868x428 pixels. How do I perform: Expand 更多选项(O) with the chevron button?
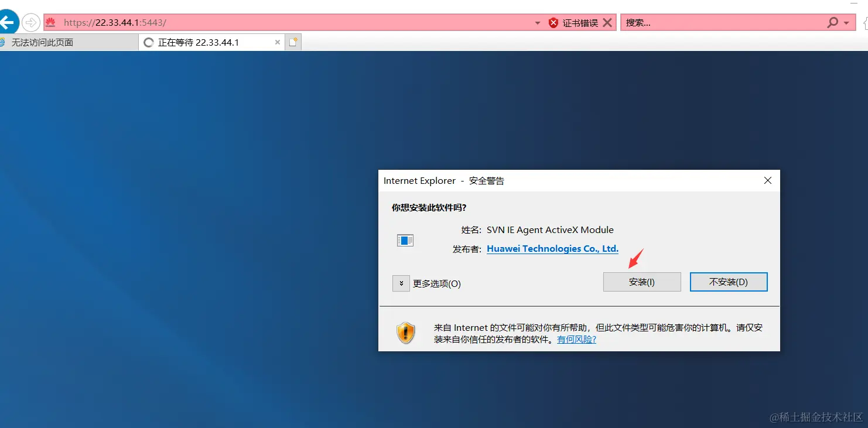[x=401, y=283]
